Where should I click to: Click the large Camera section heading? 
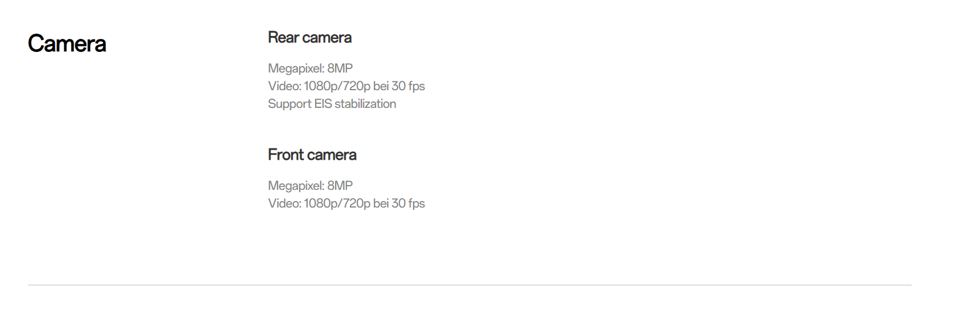tap(67, 44)
